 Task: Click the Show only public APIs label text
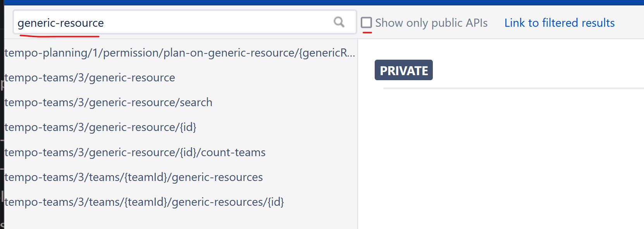pyautogui.click(x=431, y=23)
